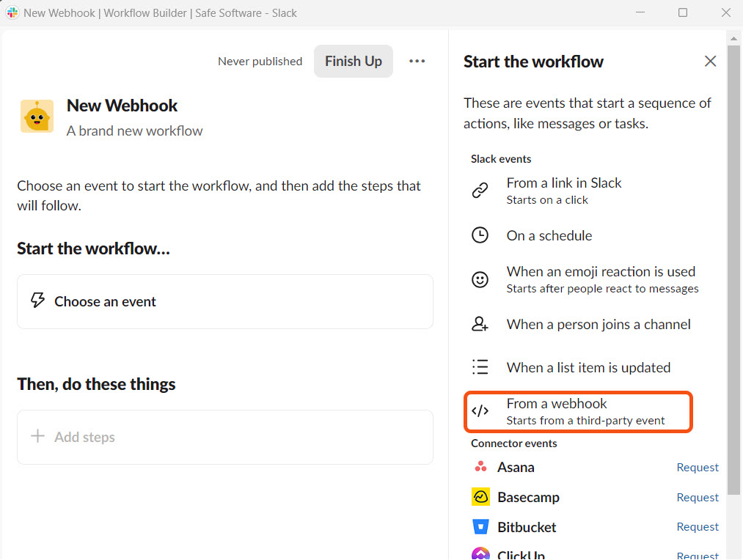Click the Basecamp connector name
The image size is (743, 560).
[528, 497]
